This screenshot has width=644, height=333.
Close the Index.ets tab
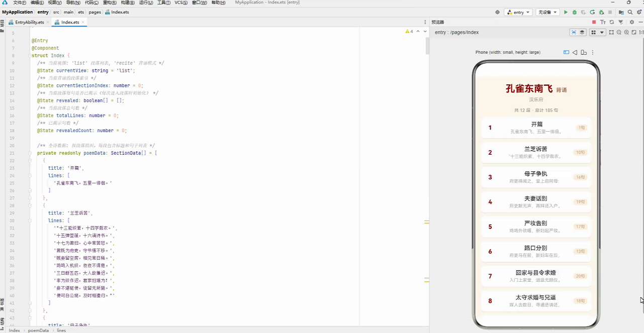point(83,23)
